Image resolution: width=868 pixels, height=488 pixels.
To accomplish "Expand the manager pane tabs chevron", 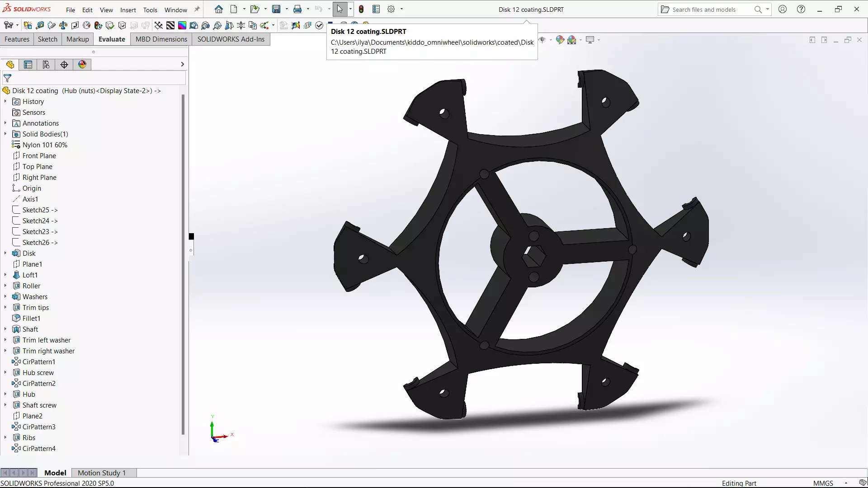I will (182, 64).
